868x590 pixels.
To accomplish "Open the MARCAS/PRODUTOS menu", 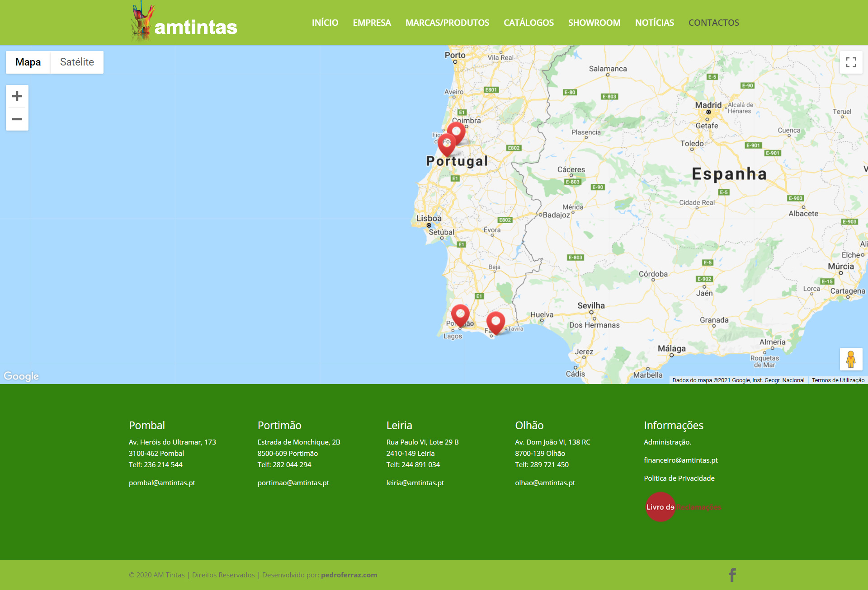I will 447,23.
